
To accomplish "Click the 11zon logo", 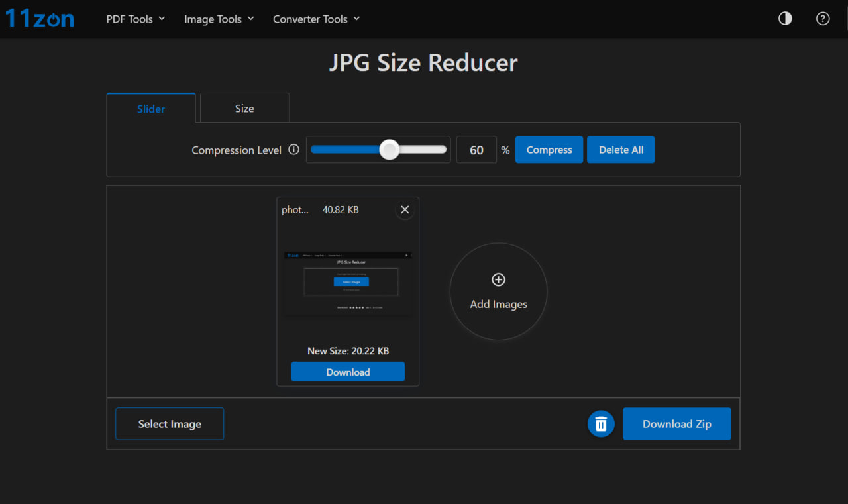I will coord(40,18).
